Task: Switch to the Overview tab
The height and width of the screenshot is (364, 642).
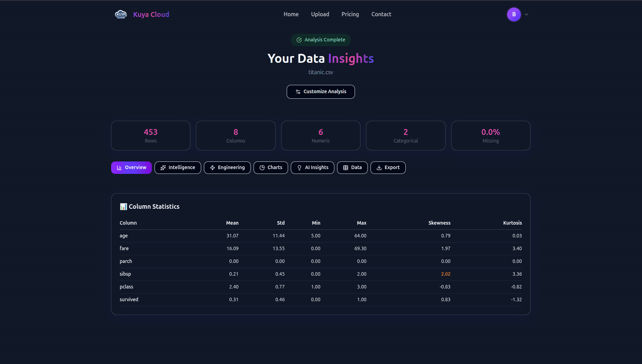Action: coord(131,168)
